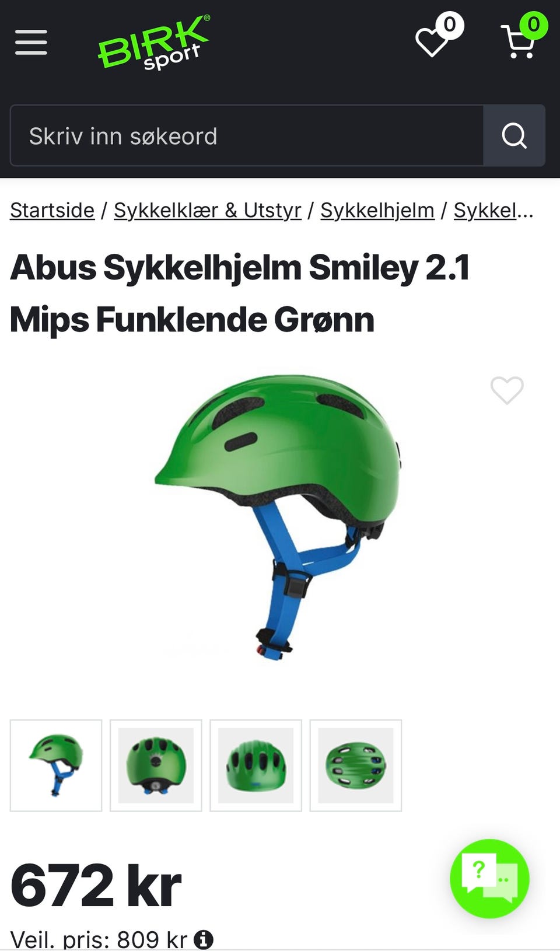Select the inside-view helmet thumbnail
Image resolution: width=560 pixels, height=951 pixels.
(x=355, y=765)
